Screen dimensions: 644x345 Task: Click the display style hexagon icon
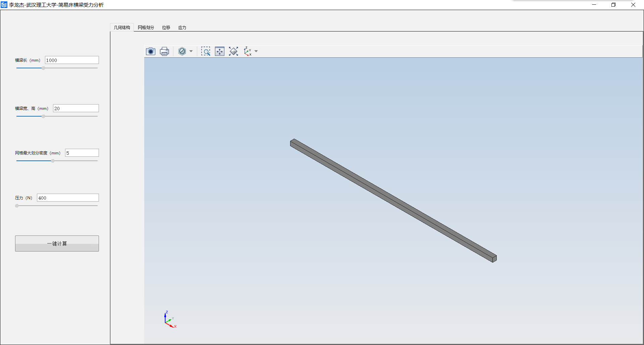(182, 51)
